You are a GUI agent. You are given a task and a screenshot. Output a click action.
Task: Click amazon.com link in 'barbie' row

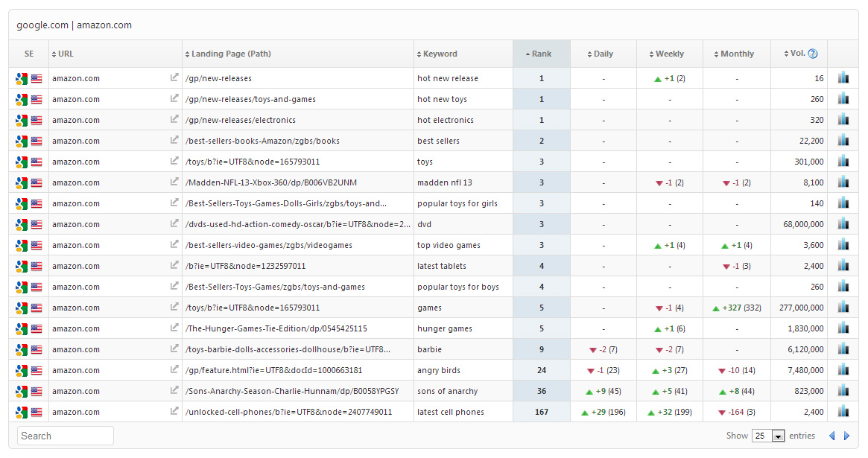[x=76, y=349]
